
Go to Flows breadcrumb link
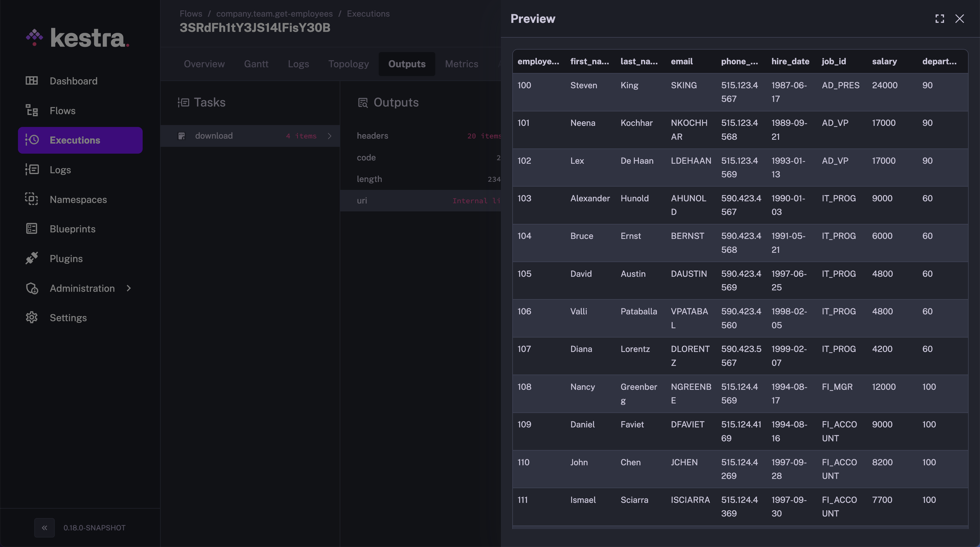tap(191, 14)
